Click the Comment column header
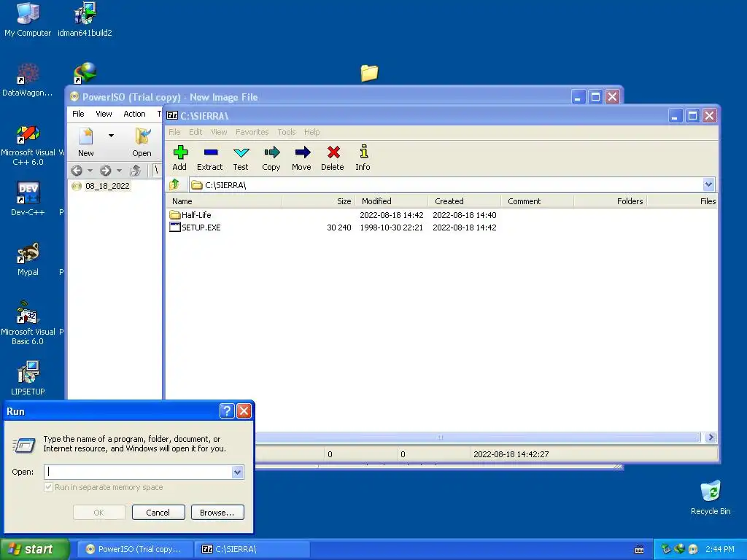 click(538, 201)
